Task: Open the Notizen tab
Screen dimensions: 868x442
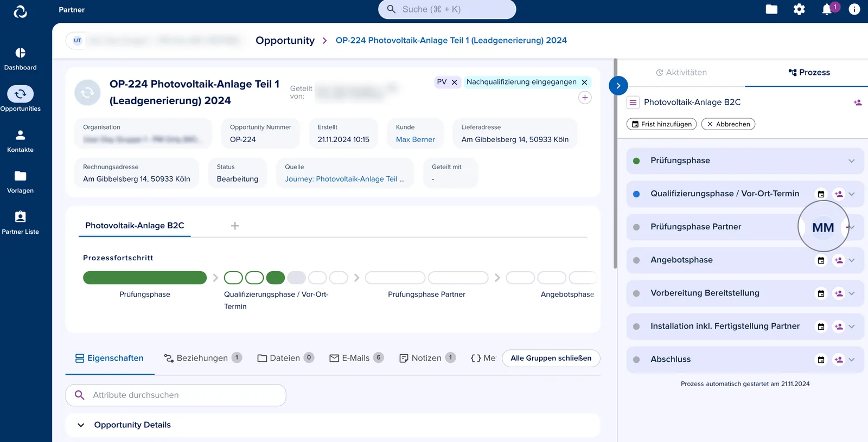Action: click(x=427, y=358)
